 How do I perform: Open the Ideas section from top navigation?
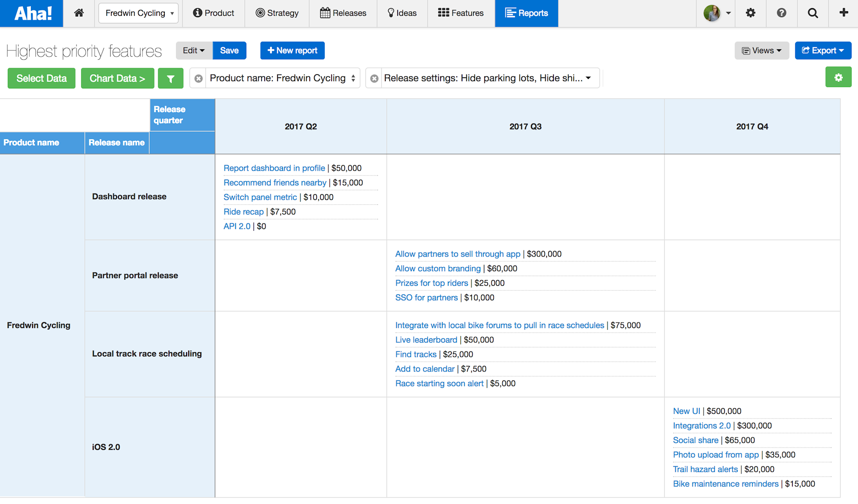[x=402, y=13]
